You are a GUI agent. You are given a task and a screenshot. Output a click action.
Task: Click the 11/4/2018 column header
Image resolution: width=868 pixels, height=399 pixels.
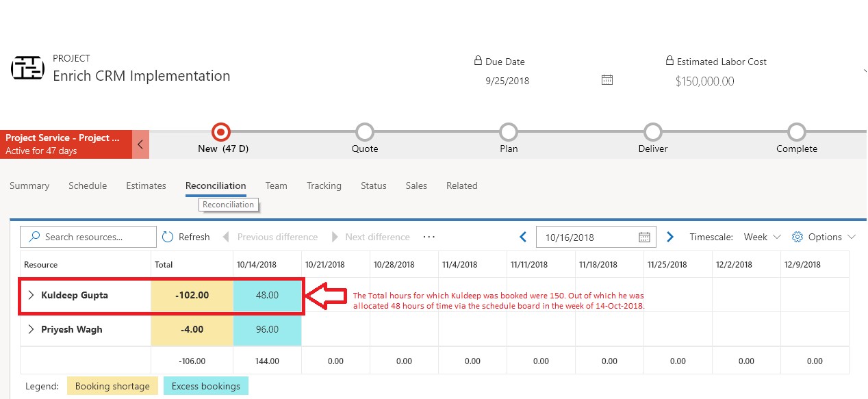point(472,264)
